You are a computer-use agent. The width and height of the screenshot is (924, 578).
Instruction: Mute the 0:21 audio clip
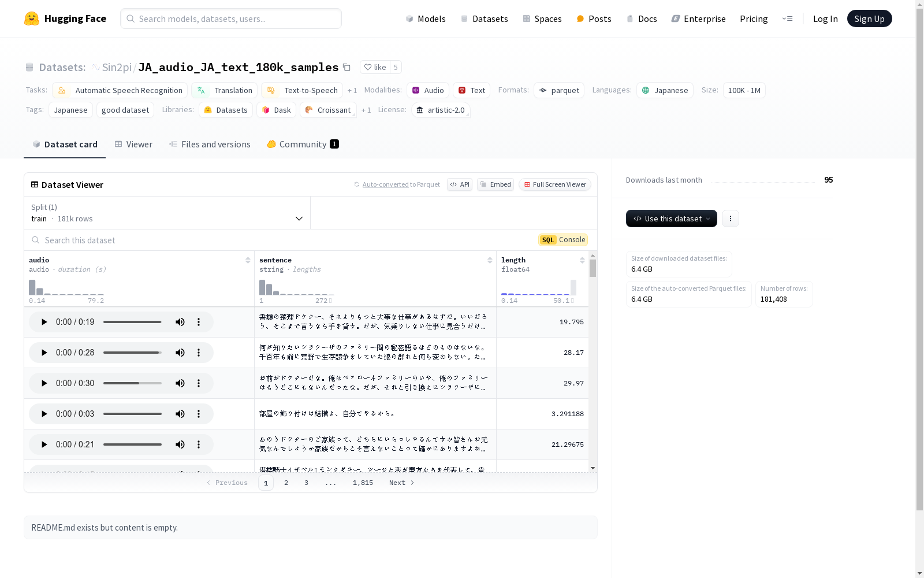point(180,444)
